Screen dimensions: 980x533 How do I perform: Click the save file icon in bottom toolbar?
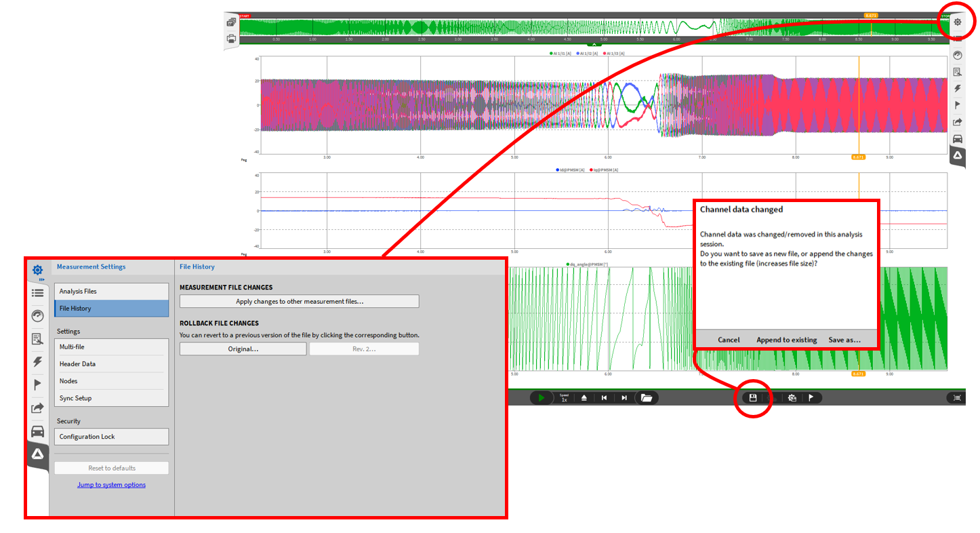pyautogui.click(x=752, y=398)
